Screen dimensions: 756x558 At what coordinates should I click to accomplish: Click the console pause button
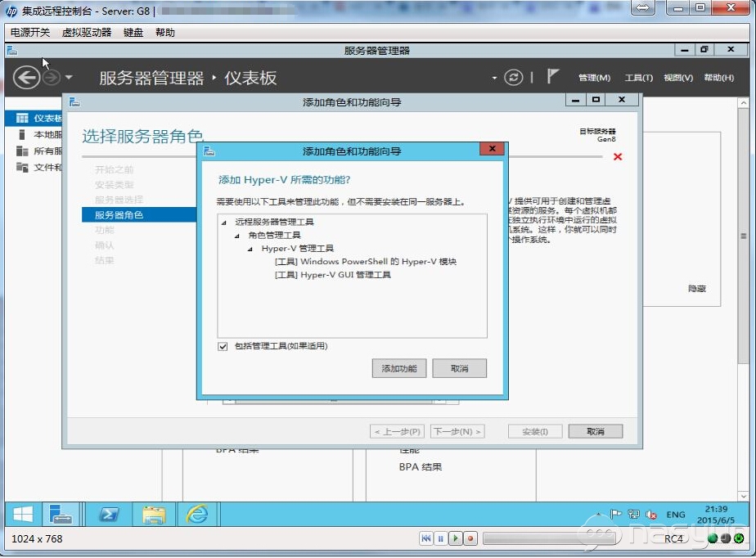440,538
